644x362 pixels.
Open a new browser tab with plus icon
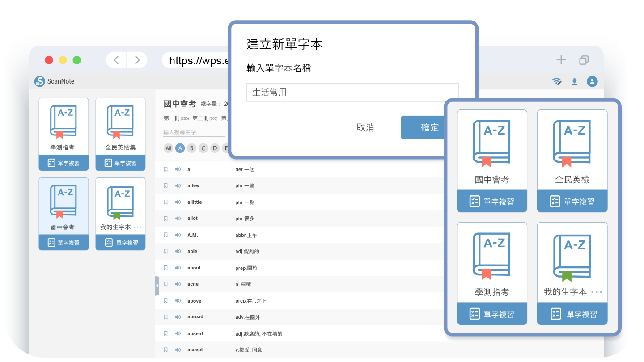561,60
